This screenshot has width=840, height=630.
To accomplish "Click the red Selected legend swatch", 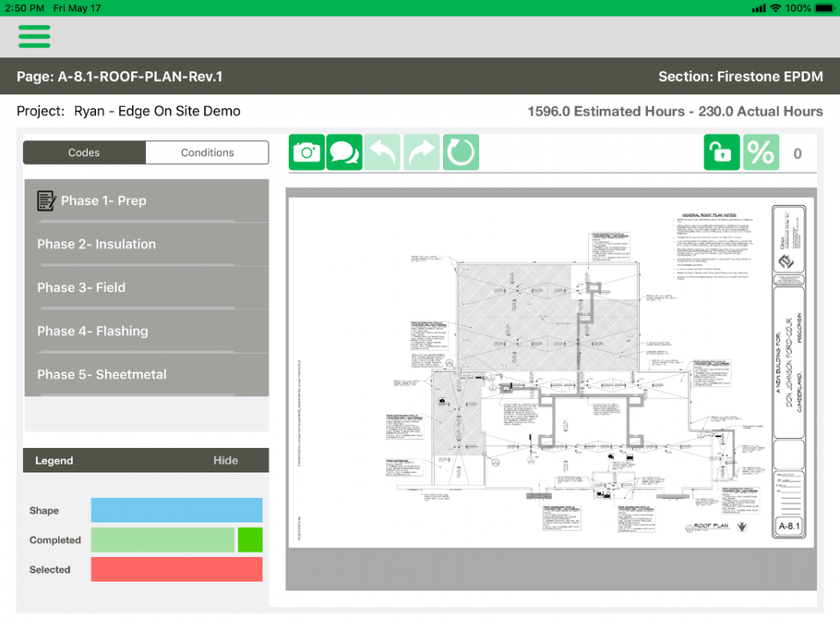I will [176, 569].
